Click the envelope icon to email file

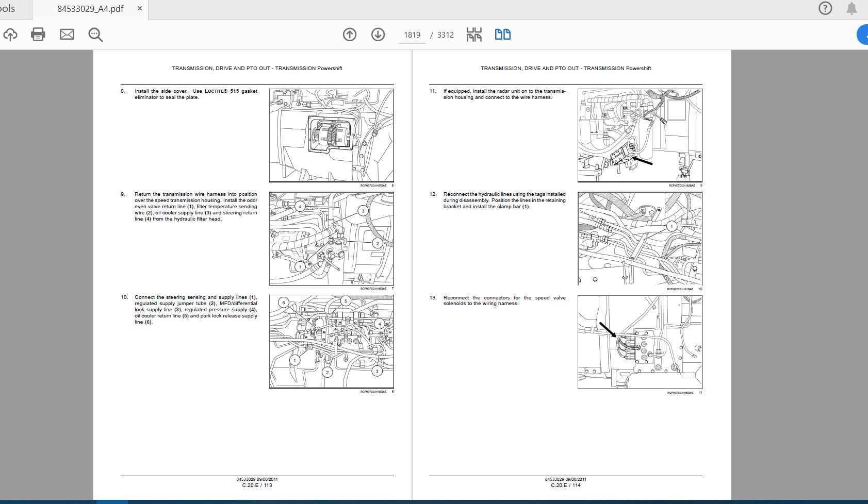(x=67, y=35)
